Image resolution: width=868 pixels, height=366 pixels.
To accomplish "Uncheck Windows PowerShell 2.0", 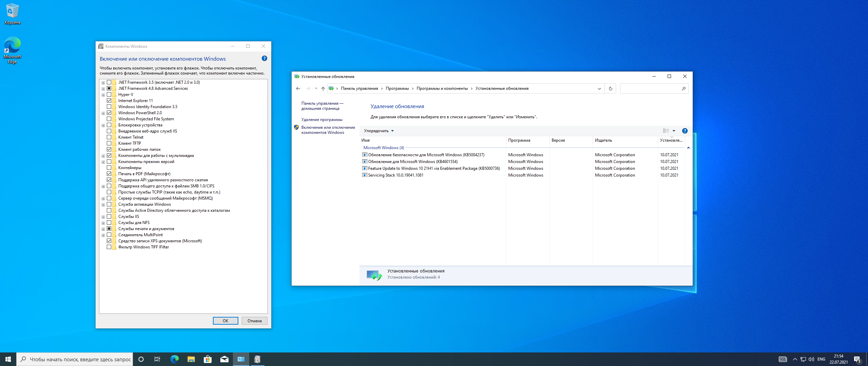I will click(x=109, y=113).
